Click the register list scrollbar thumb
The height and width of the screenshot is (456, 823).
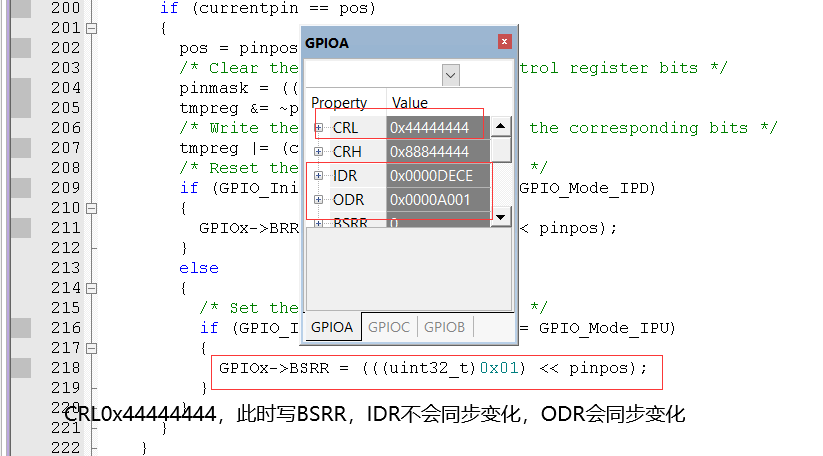click(x=501, y=150)
